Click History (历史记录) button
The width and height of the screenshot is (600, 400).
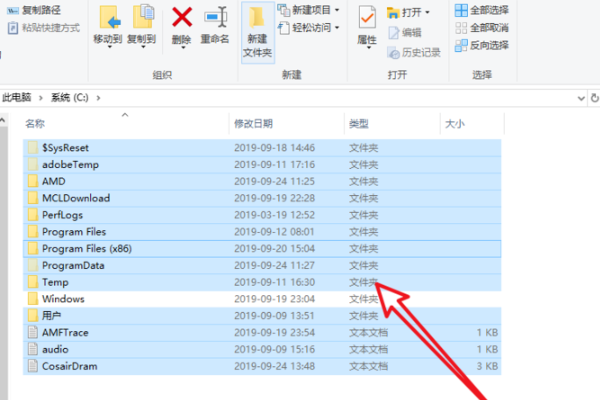414,52
